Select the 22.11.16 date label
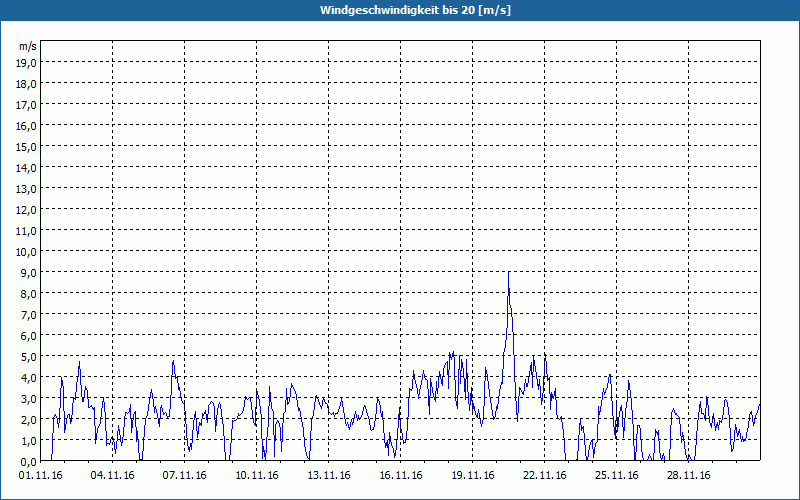The width and height of the screenshot is (800, 500). (x=545, y=476)
